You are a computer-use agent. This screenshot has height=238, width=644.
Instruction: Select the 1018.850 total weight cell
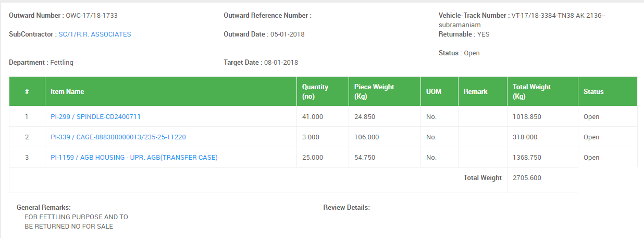(542, 117)
